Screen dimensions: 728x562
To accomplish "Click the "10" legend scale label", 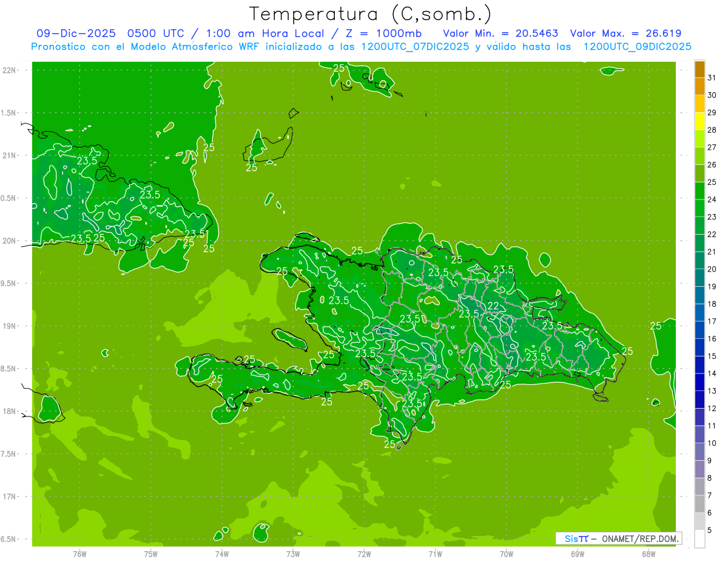I will point(712,443).
